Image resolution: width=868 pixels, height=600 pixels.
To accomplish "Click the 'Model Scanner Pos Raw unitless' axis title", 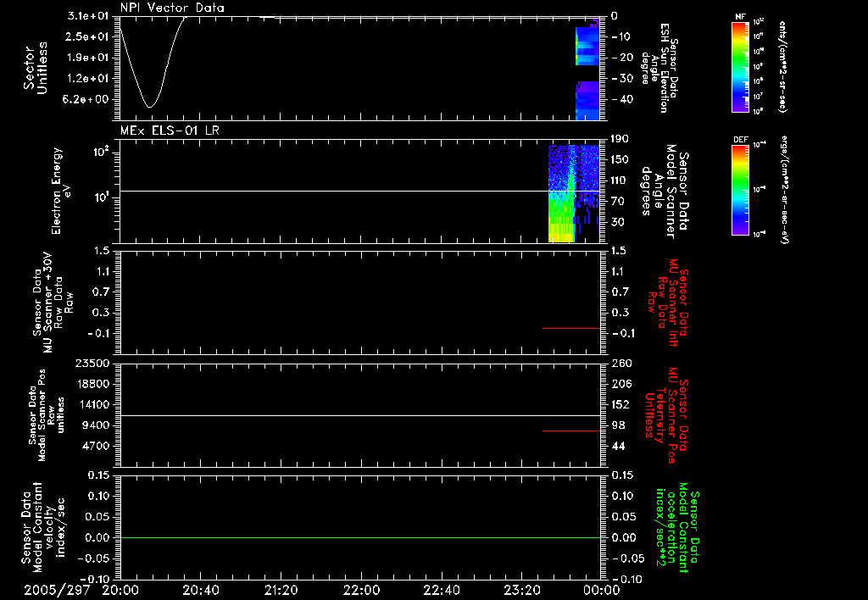I will tap(47, 415).
